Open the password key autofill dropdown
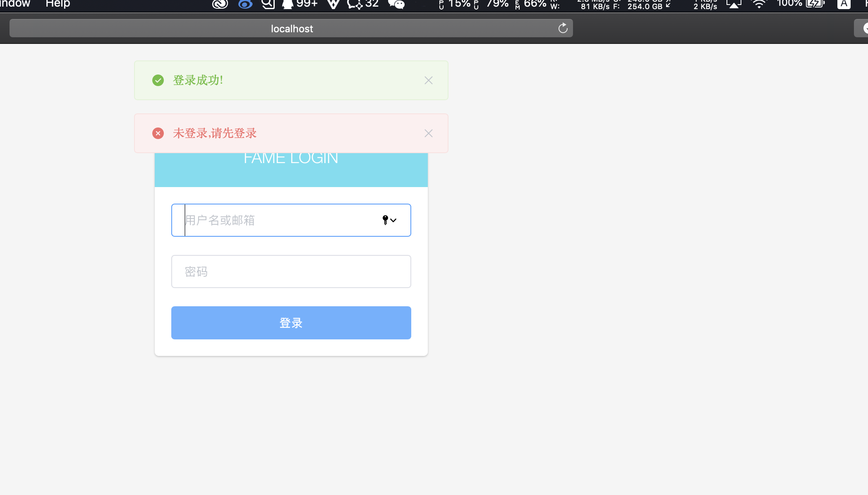 389,220
